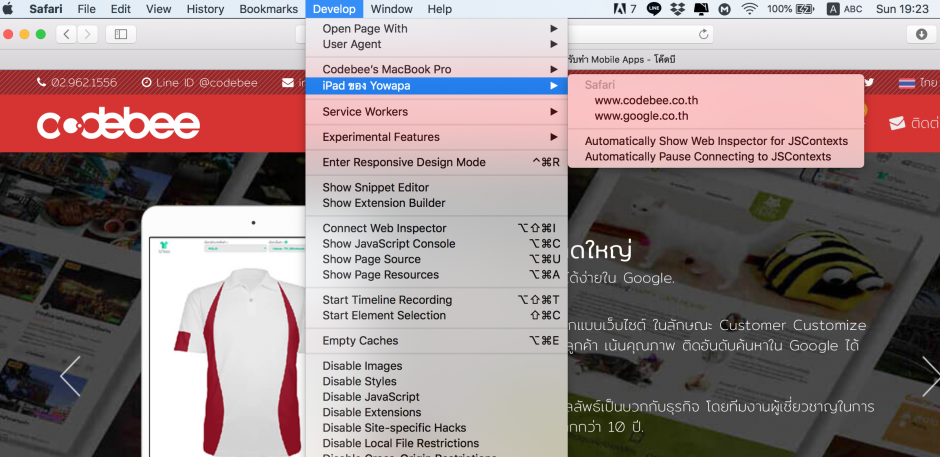Open the Window menu
This screenshot has width=940, height=457.
coord(391,9)
